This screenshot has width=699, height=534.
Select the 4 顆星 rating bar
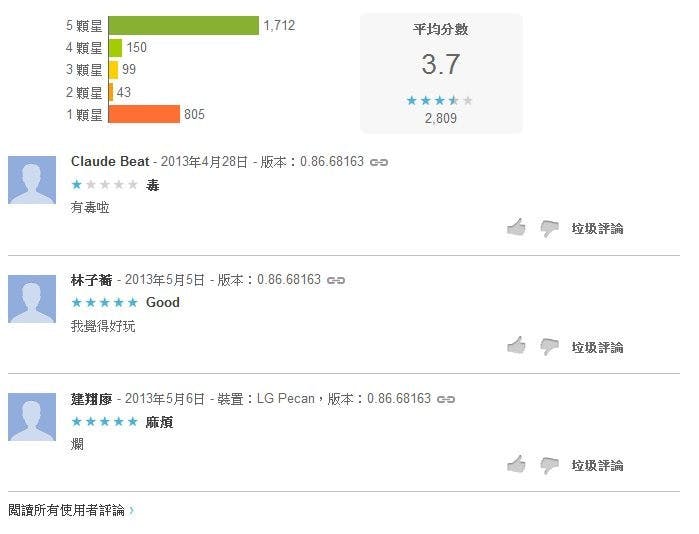pyautogui.click(x=115, y=47)
